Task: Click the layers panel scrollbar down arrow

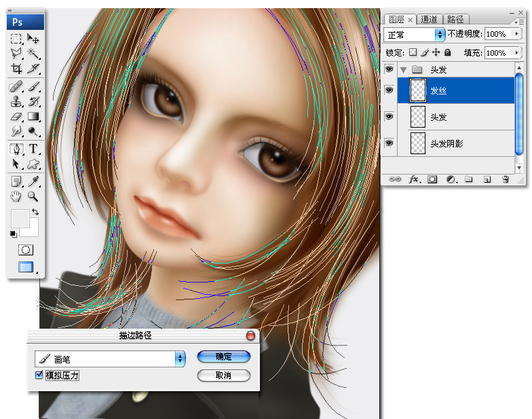Action: (518, 168)
